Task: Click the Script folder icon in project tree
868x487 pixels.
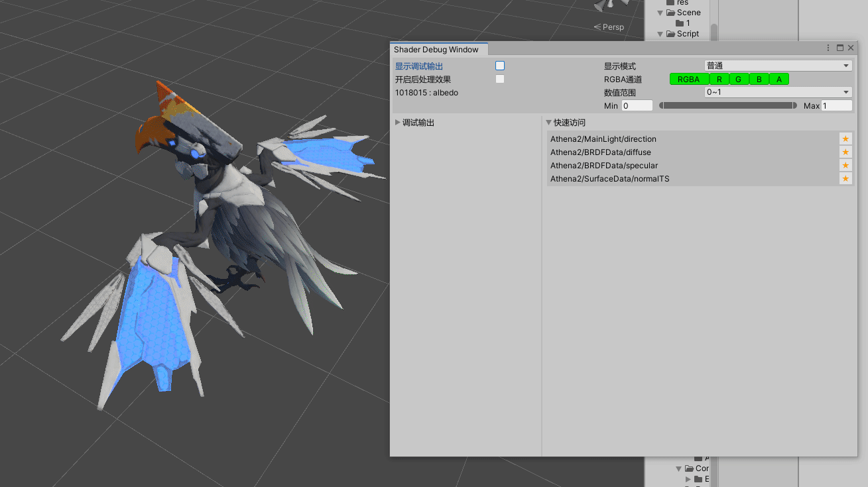Action: (670, 34)
